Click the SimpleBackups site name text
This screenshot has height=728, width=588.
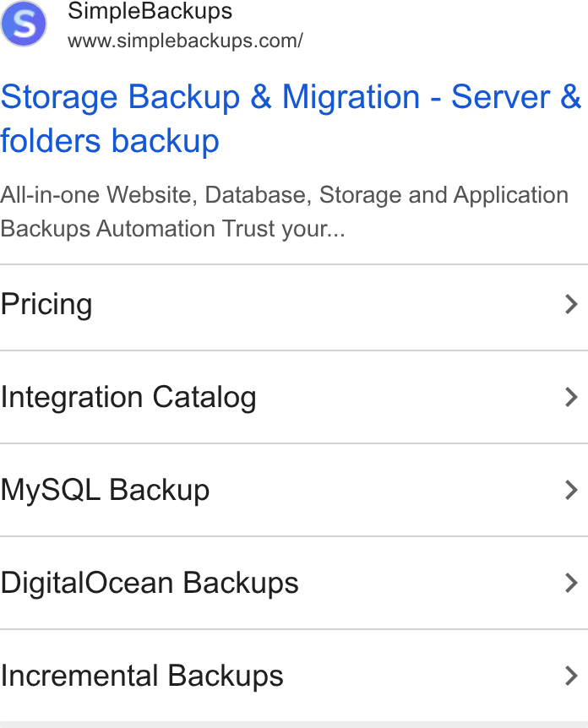pyautogui.click(x=150, y=11)
